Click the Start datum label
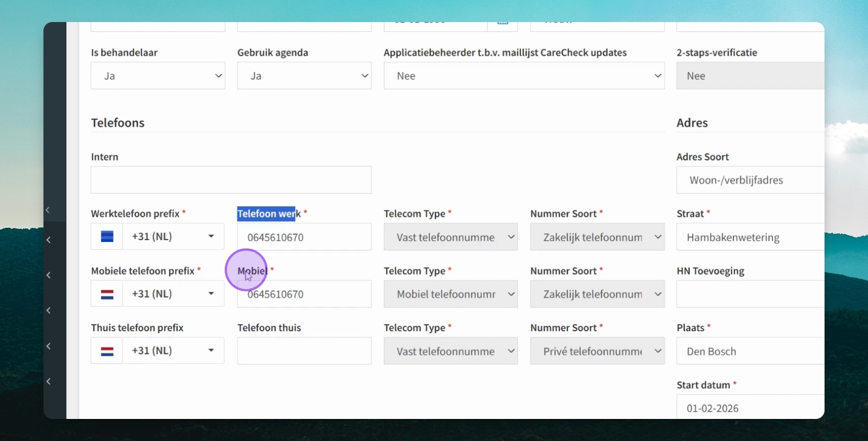 pyautogui.click(x=704, y=385)
